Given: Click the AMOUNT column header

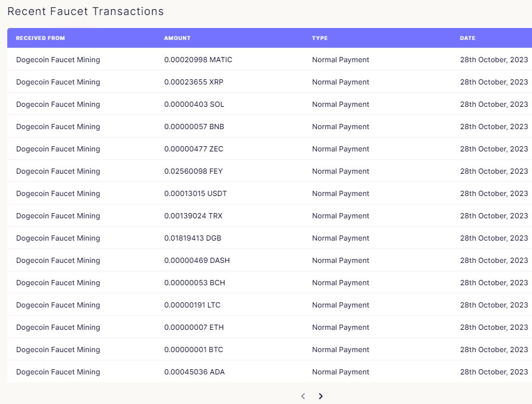Looking at the screenshot, I should (x=177, y=38).
